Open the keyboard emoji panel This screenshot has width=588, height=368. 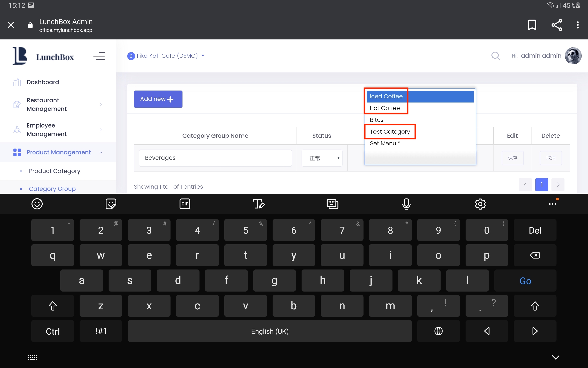(x=37, y=204)
